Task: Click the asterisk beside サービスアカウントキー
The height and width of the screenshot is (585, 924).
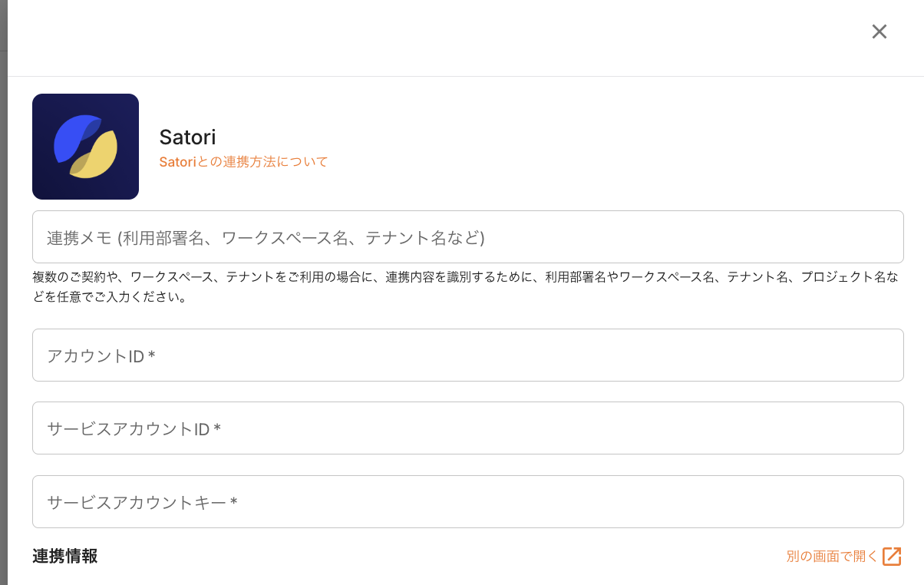Action: 233,502
